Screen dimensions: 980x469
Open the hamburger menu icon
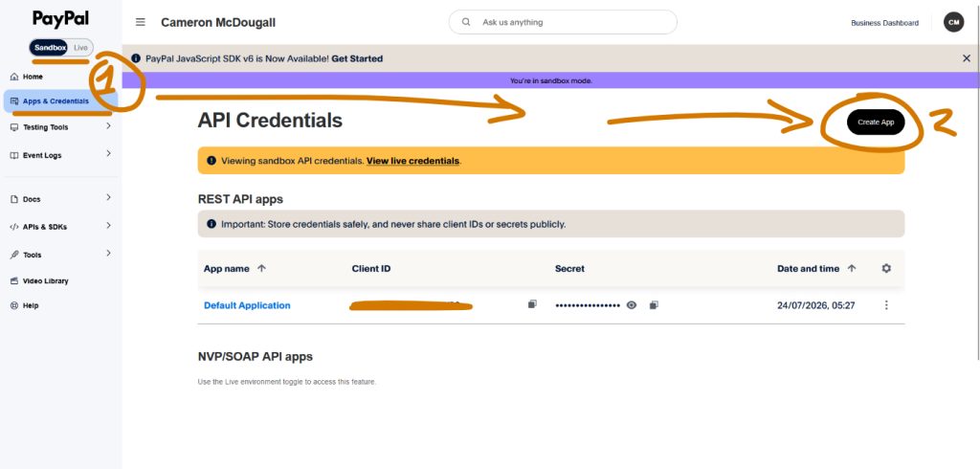click(x=141, y=22)
